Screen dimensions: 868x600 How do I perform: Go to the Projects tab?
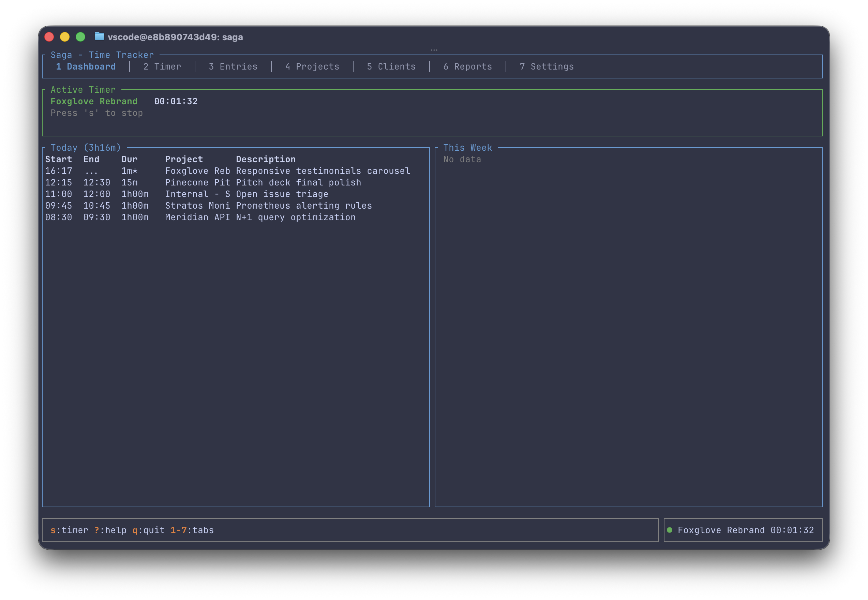[312, 66]
